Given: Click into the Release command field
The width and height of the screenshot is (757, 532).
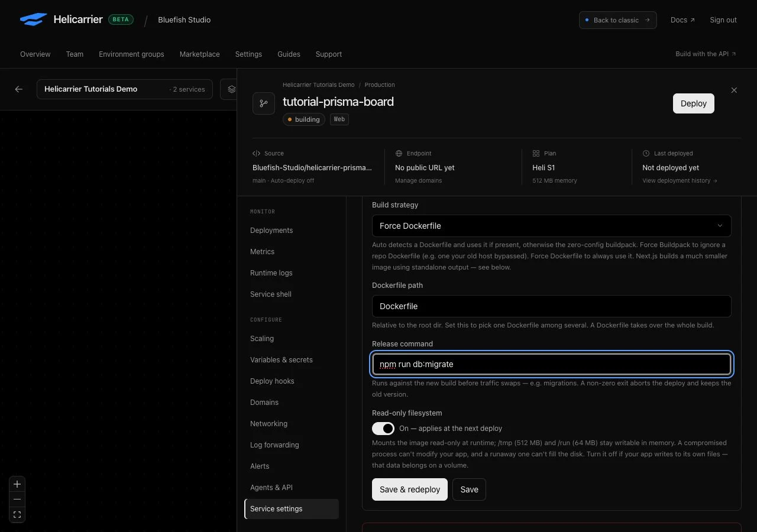Looking at the screenshot, I should [x=551, y=364].
